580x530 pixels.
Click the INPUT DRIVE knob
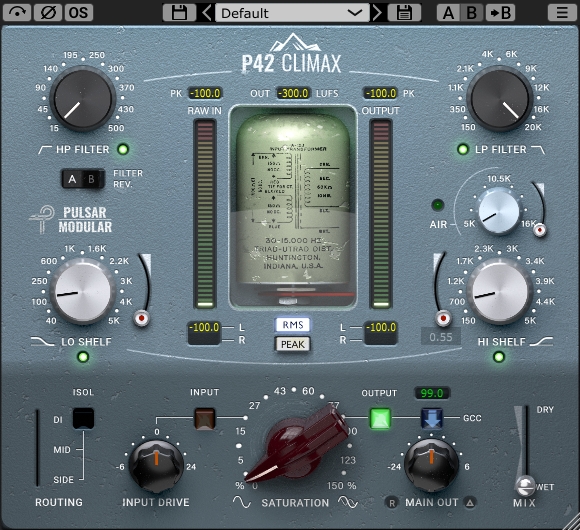click(156, 466)
